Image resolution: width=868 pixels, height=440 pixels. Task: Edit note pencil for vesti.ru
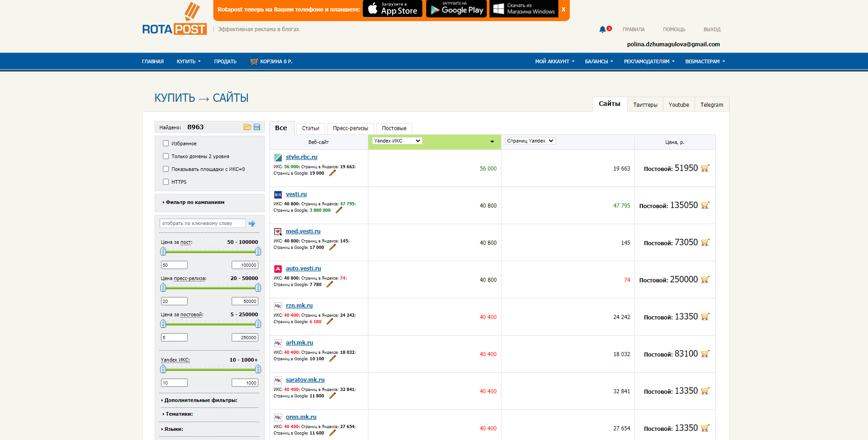click(x=339, y=210)
